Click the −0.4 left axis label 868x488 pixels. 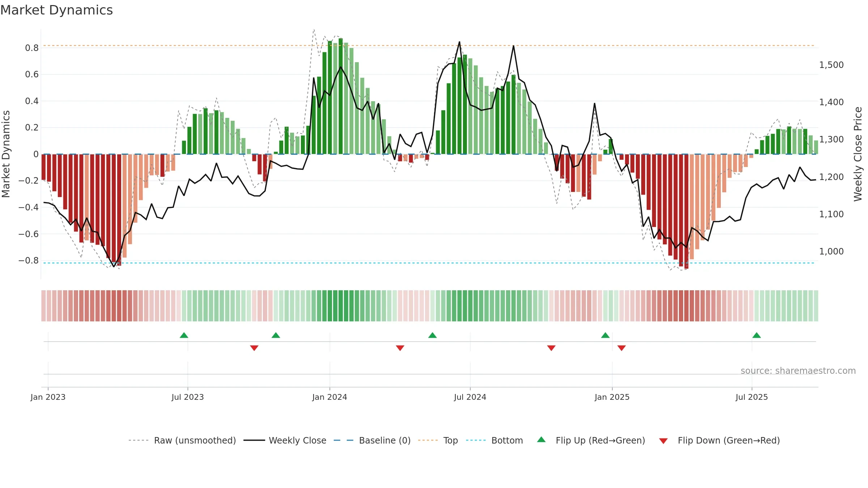tap(29, 207)
